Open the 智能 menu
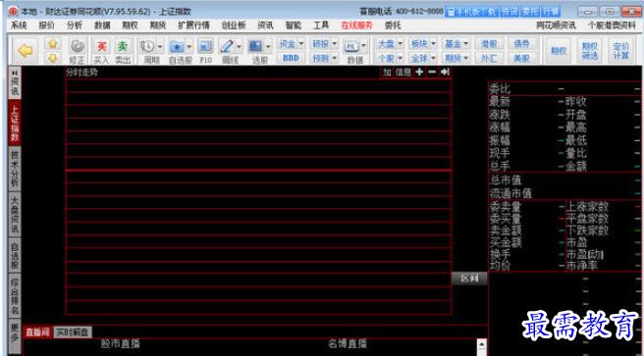The height and width of the screenshot is (356, 644). 294,25
